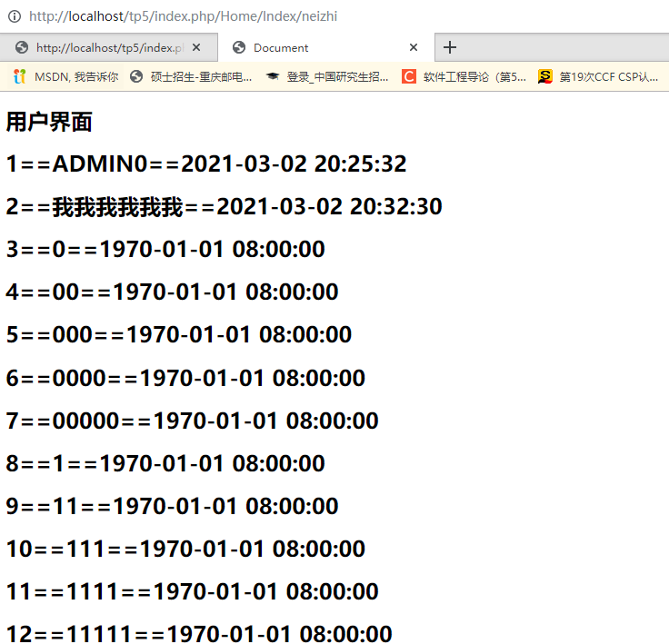
Task: Click the row starting with 10==111
Action: pos(185,549)
